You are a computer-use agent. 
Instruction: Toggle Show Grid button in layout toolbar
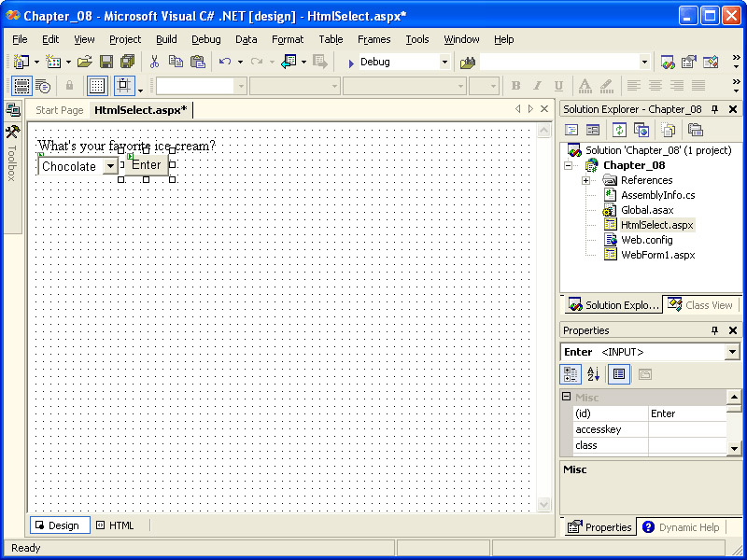(x=97, y=86)
